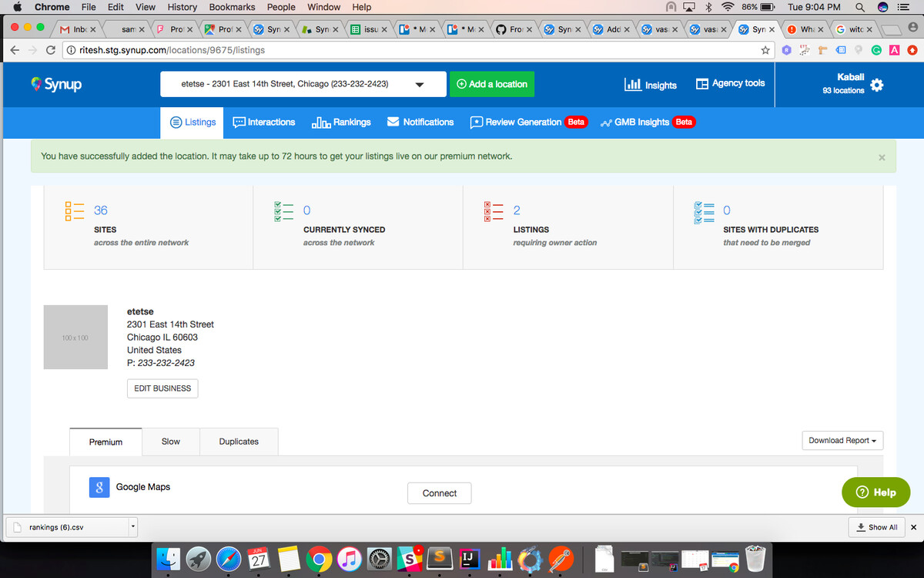Select the Duplicates tab
Viewport: 924px width, 578px height.
239,442
